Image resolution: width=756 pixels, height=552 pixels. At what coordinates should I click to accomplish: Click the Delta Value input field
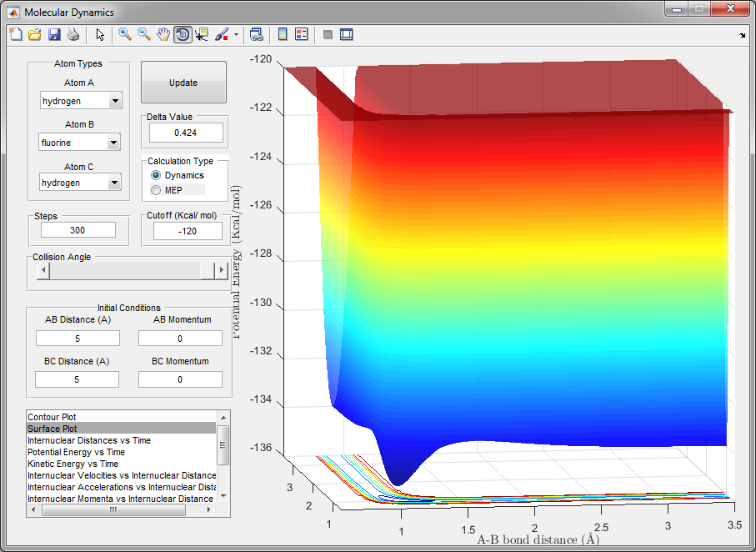pos(186,133)
